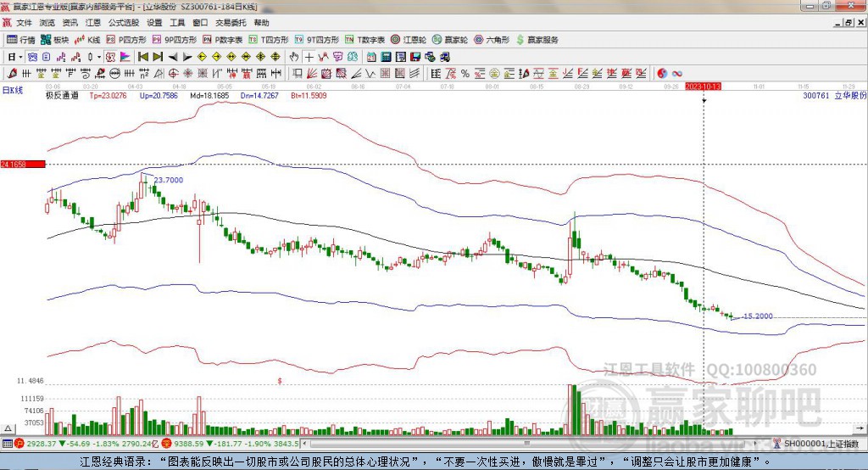
Task: Select the hand pan tool
Action: (294, 57)
